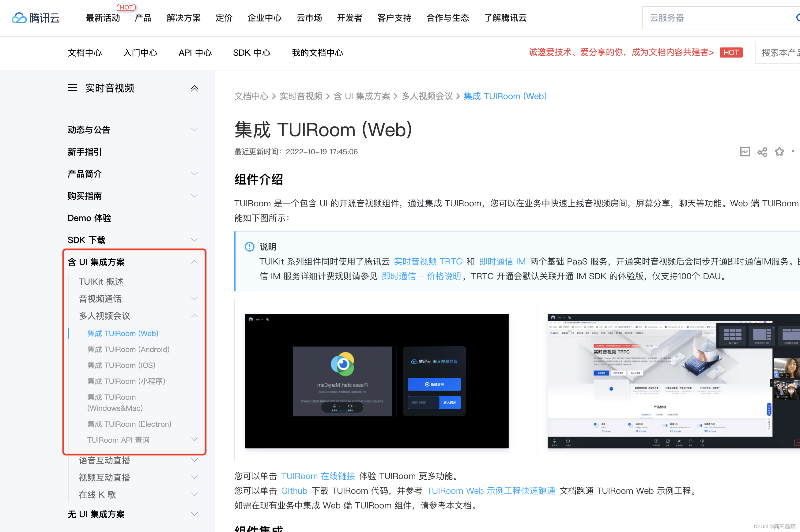Expand the 无 UI 集成方案 section
This screenshot has height=532, width=800.
(x=194, y=514)
